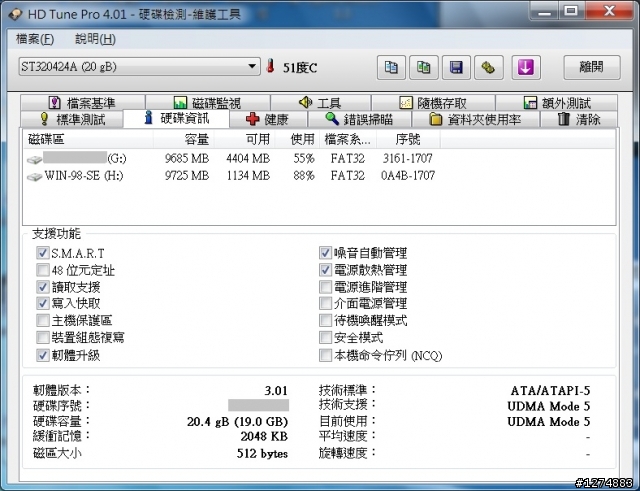This screenshot has height=491, width=640.
Task: Click the 0A4B-1707 serial cell
Action: click(x=408, y=176)
